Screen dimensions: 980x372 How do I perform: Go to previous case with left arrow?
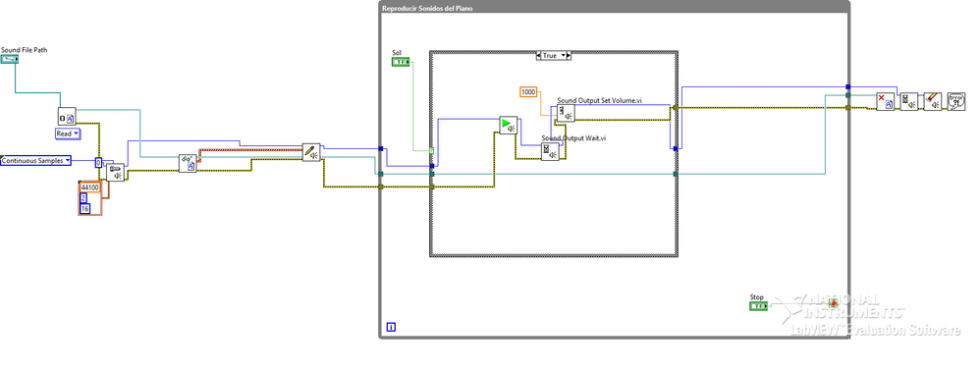tap(539, 56)
